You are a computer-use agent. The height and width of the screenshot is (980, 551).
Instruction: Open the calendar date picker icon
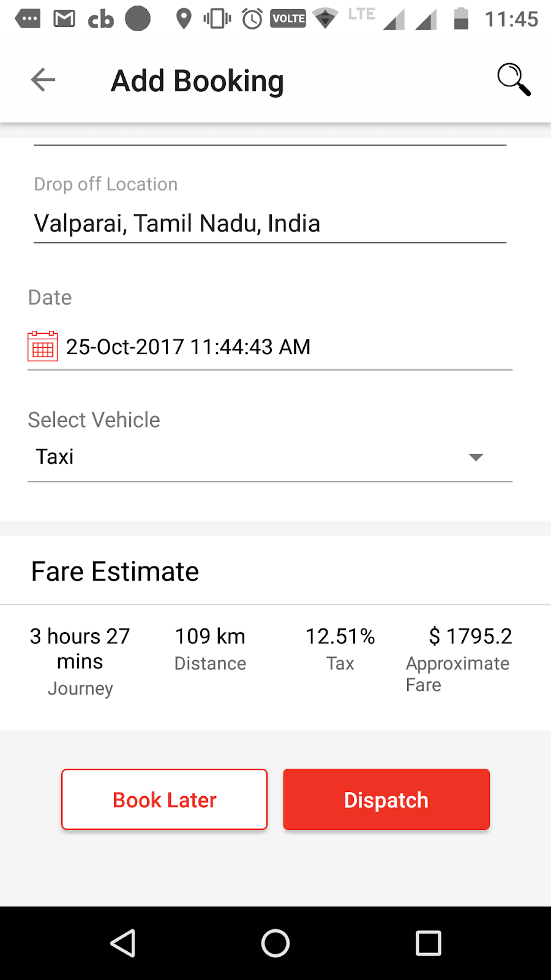tap(43, 346)
